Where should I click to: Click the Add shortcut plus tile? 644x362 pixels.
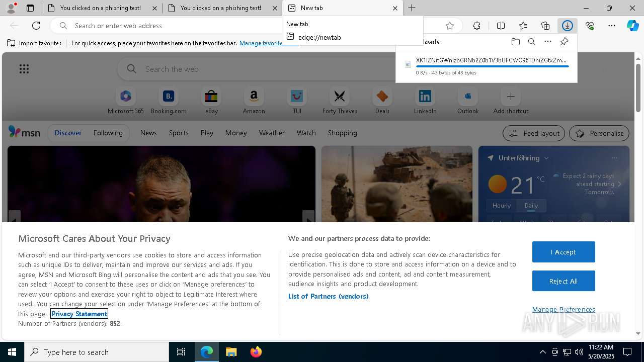(511, 101)
